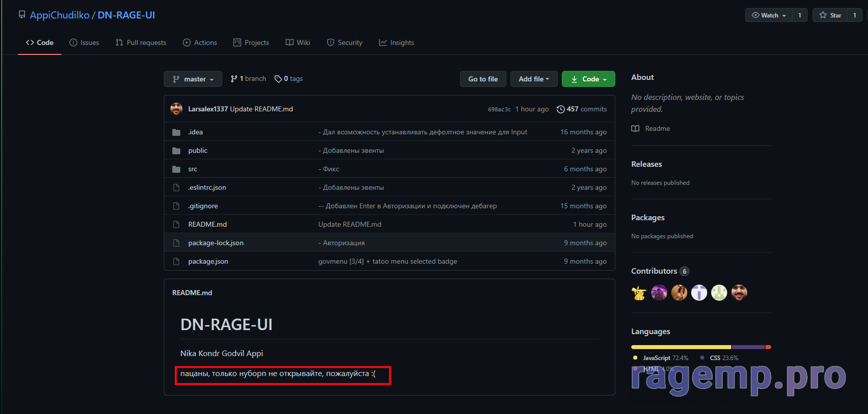Star the DN-RAGE-UI repository
868x414 pixels.
(x=830, y=15)
